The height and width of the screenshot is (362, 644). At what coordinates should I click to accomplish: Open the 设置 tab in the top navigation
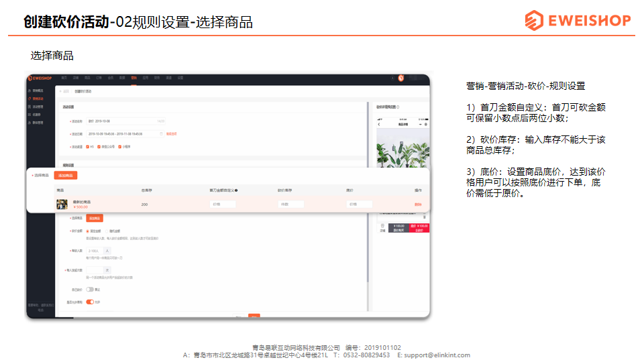click(180, 78)
